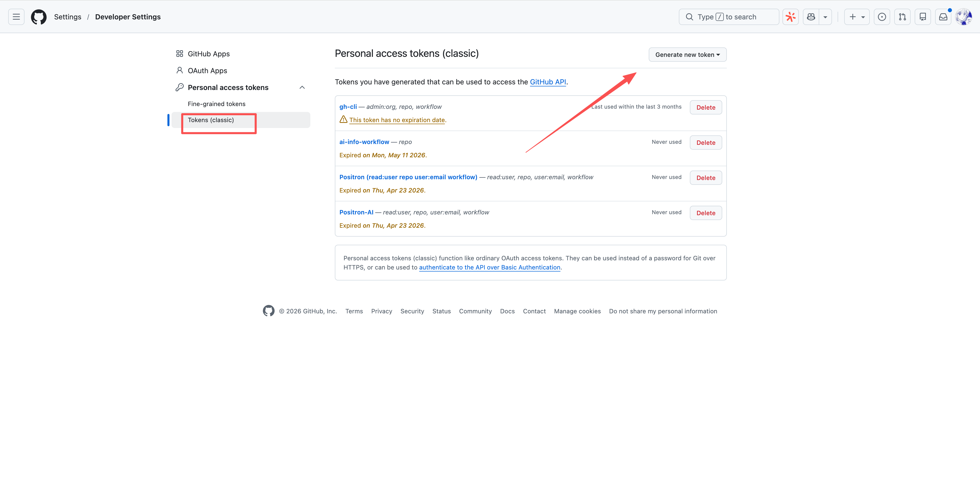Viewport: 980px width, 489px height.
Task: Click 'This token has no expiration date' link
Action: point(397,120)
